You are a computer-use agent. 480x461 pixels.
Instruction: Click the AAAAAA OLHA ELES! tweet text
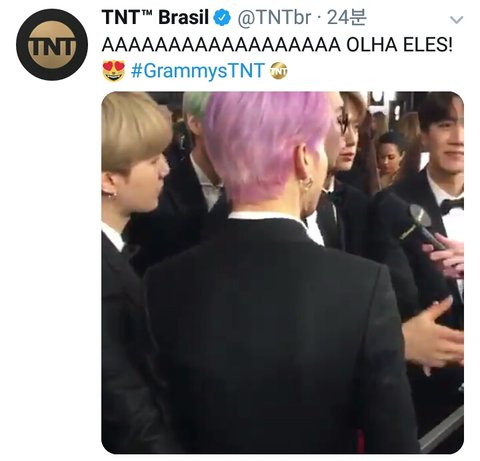coord(277,44)
